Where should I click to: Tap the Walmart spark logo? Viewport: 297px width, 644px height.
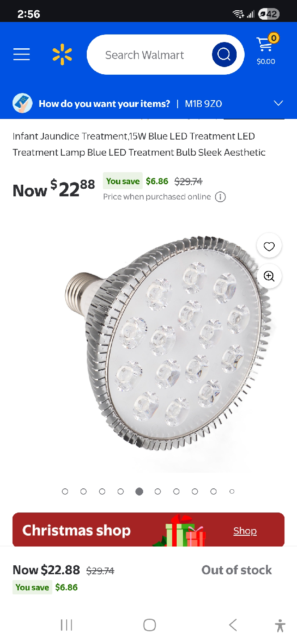coord(62,55)
